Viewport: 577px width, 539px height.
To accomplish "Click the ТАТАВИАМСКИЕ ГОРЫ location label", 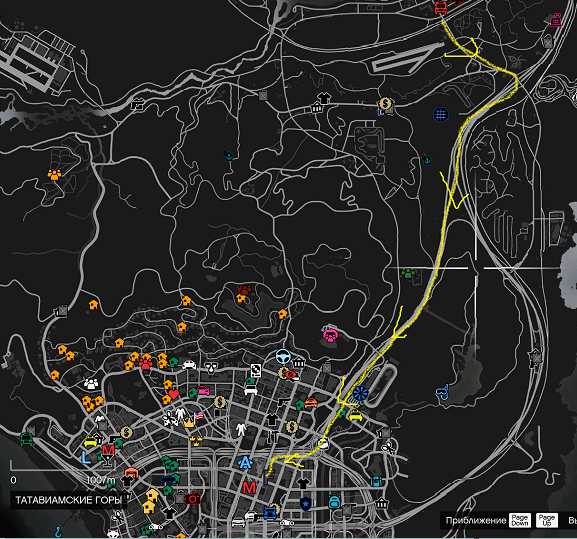I will point(68,500).
